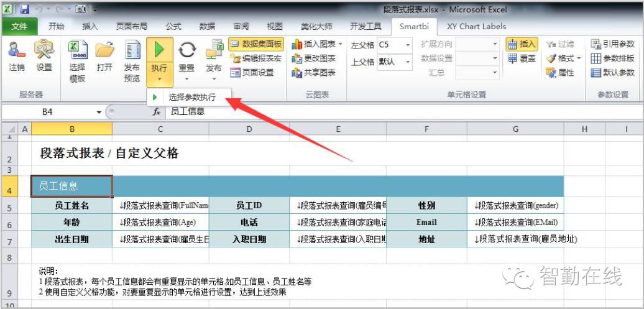Select the 覆盖 mode button

tap(522, 58)
